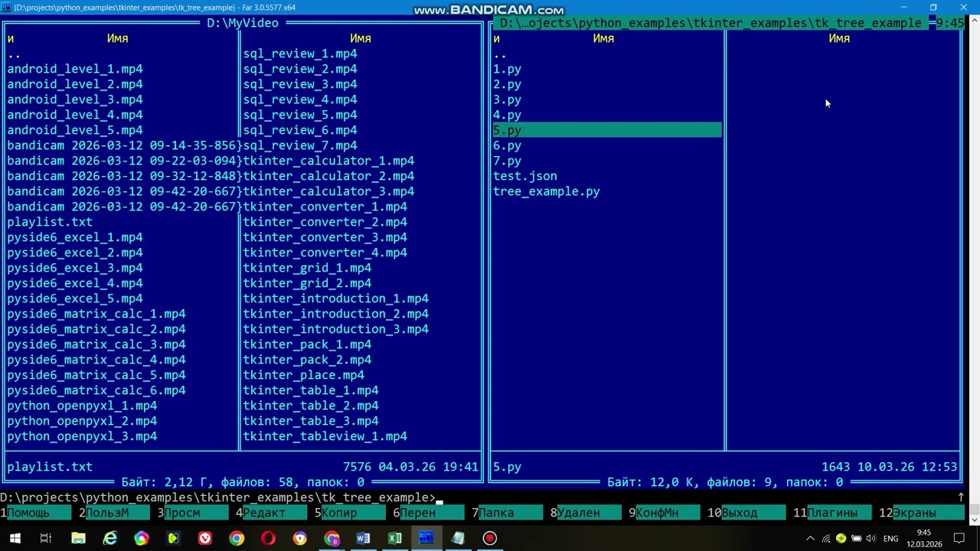Select bandicam 2026-03-12 09-14-35-856 file

coord(122,145)
